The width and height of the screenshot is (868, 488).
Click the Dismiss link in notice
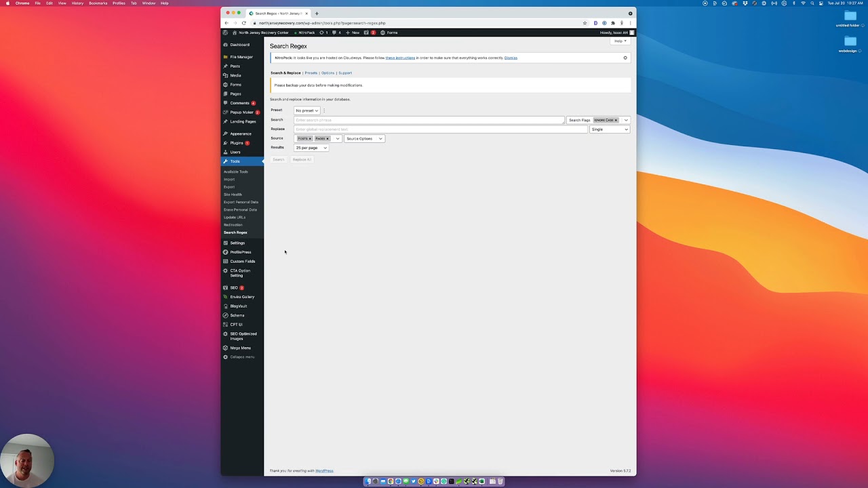point(511,58)
